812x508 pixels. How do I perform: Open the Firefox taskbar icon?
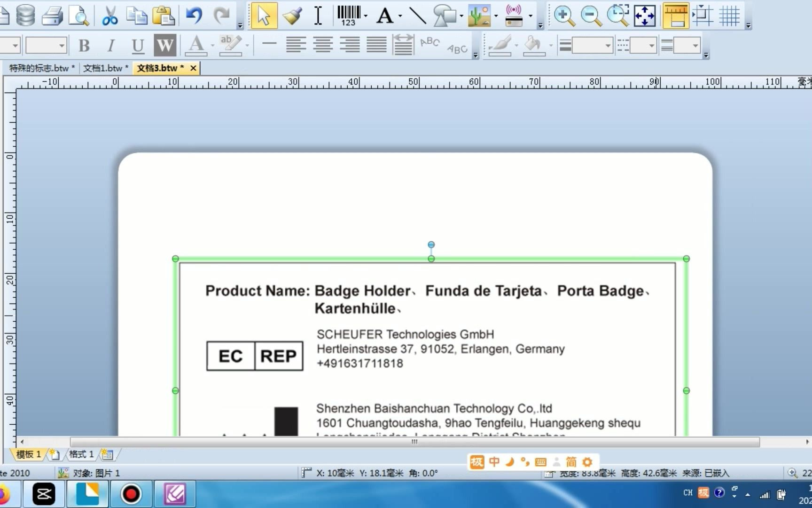(4, 494)
